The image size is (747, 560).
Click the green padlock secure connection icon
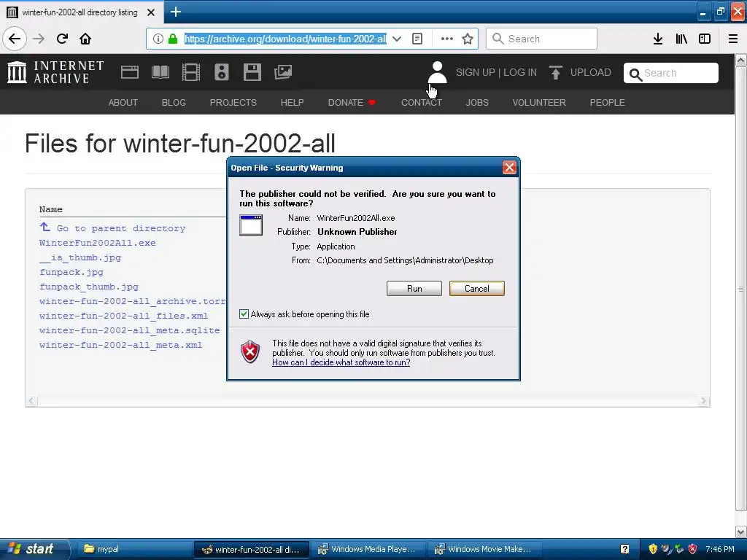click(x=173, y=39)
